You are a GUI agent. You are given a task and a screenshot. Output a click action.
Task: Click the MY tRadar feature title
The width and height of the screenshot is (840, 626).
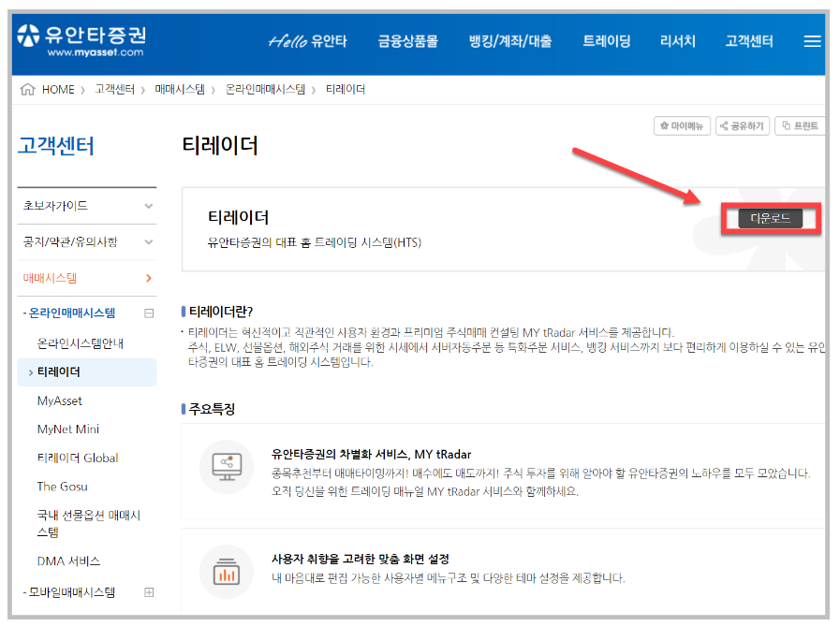[371, 455]
